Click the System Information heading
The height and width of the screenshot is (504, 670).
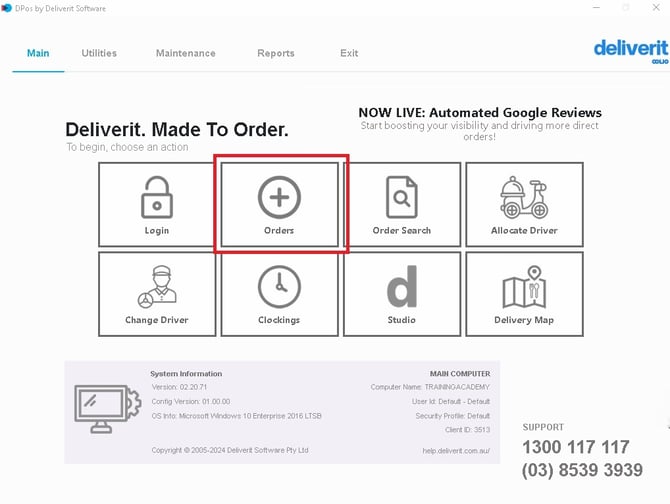(186, 374)
